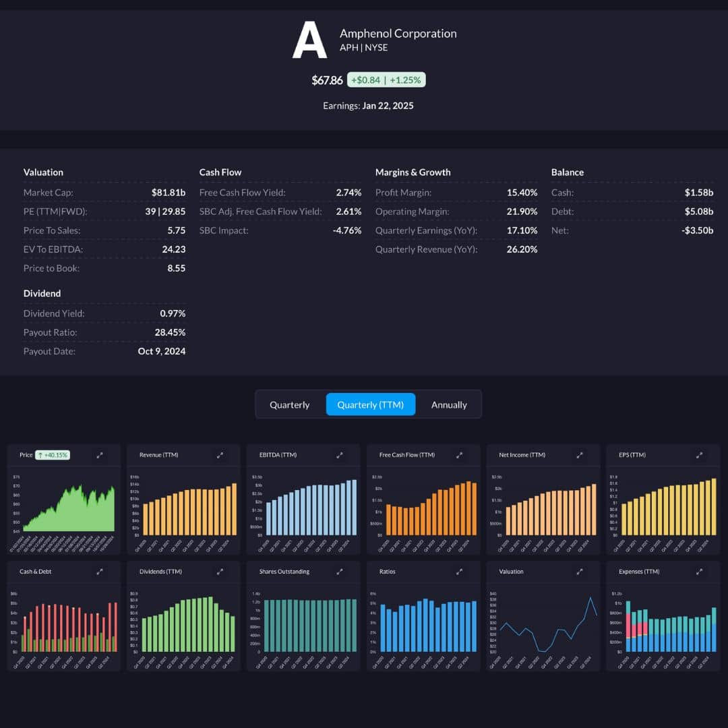
Task: Click the Quarterly Earnings (YoY) value 17.10%
Action: 522,231
